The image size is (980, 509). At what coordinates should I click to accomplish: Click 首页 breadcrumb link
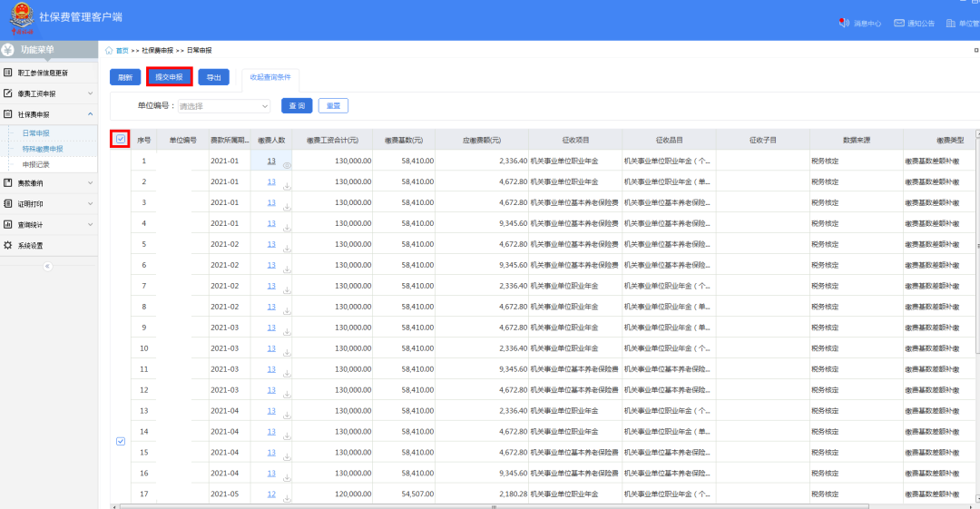pos(122,51)
